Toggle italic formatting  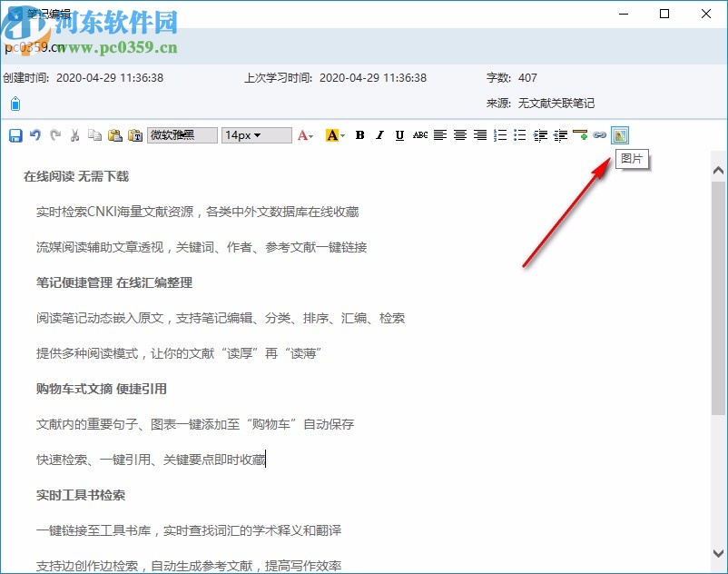pos(379,134)
